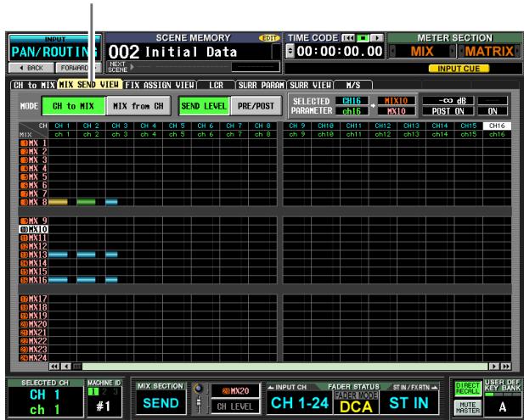Click the MIX SECTION SEND button
Viewport: 524px width, 420px height.
[161, 403]
